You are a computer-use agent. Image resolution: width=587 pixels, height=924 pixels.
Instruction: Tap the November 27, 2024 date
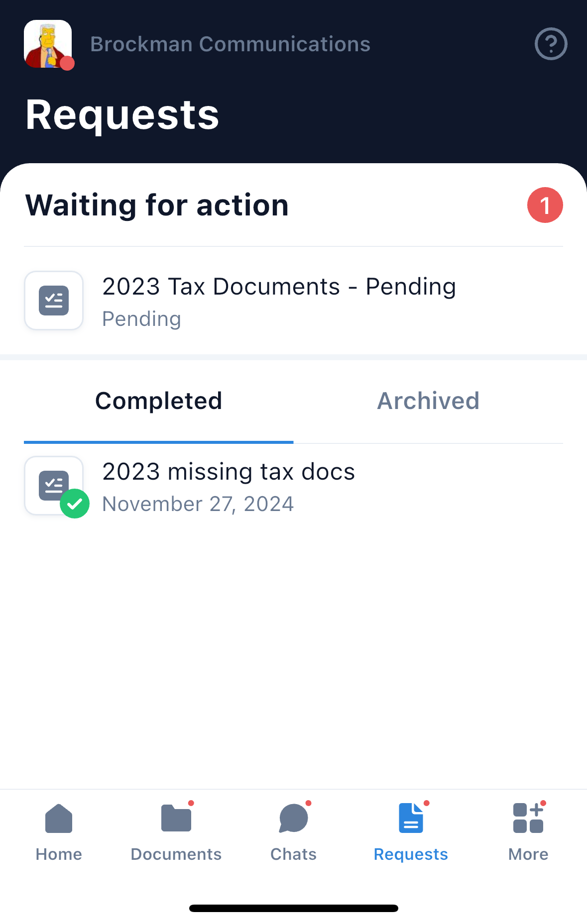(x=198, y=504)
